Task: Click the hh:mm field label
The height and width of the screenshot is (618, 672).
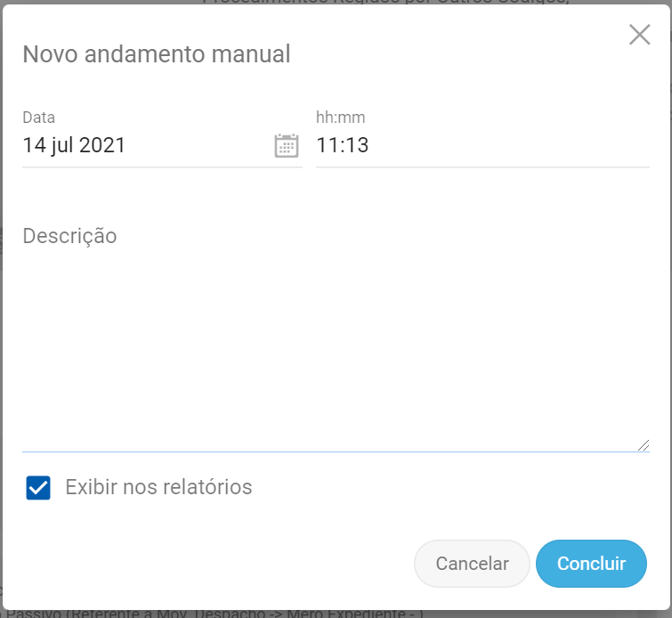Action: [341, 118]
